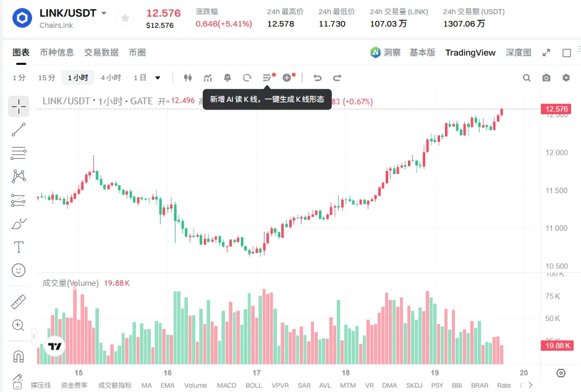Click the 成交量(Volume) legend label
Viewport: 581px width, 392px height.
(x=70, y=283)
